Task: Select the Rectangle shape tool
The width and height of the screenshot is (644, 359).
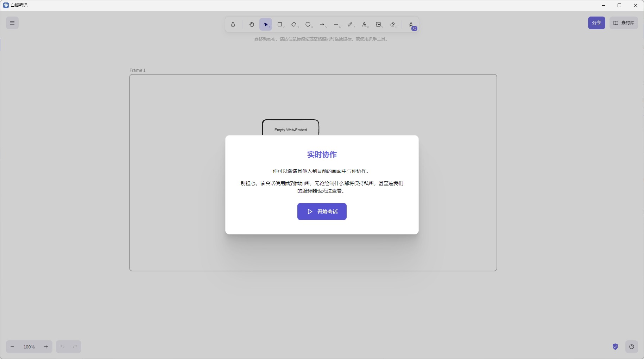Action: coord(280,24)
